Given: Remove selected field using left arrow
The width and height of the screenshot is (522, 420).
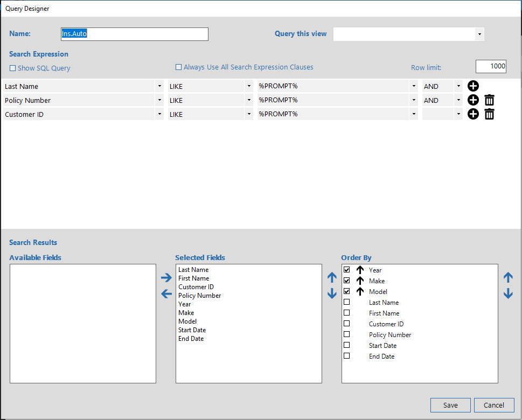Looking at the screenshot, I should click(x=166, y=294).
